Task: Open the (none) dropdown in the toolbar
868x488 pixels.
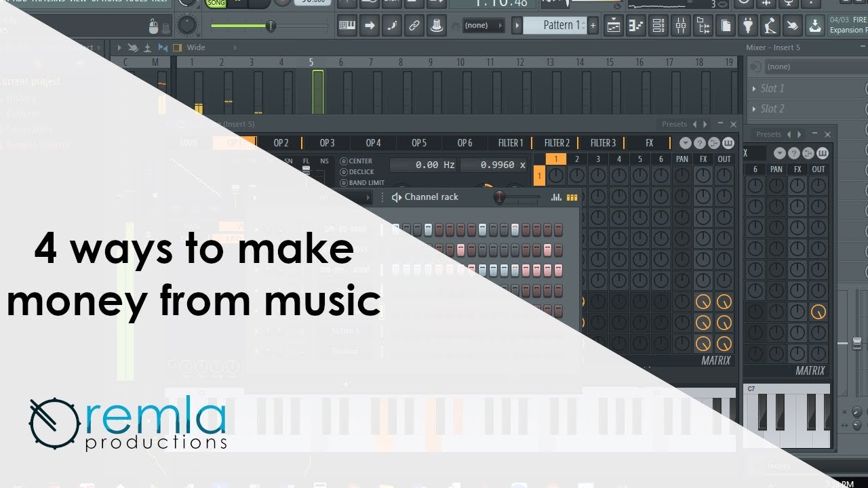Action: point(484,26)
